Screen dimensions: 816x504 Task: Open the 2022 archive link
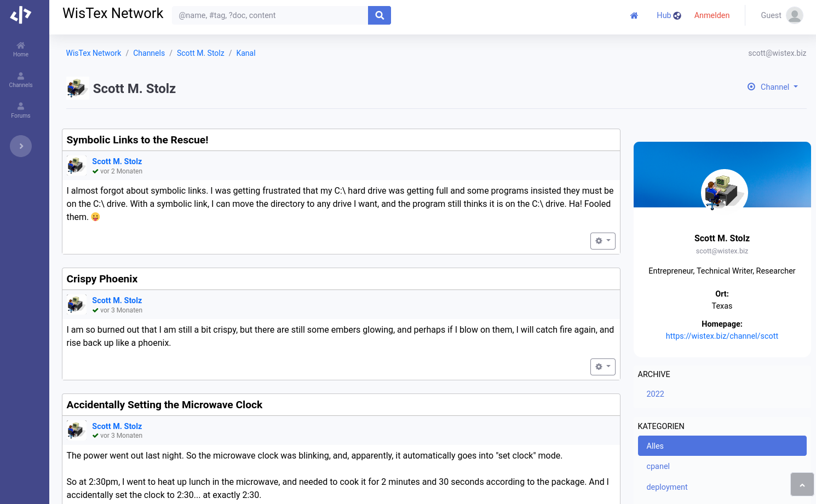655,394
